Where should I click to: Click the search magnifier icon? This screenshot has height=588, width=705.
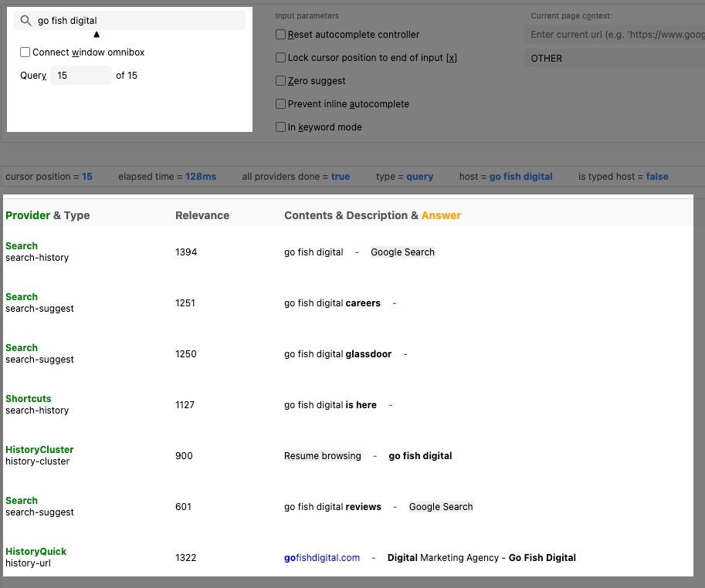pyautogui.click(x=25, y=21)
